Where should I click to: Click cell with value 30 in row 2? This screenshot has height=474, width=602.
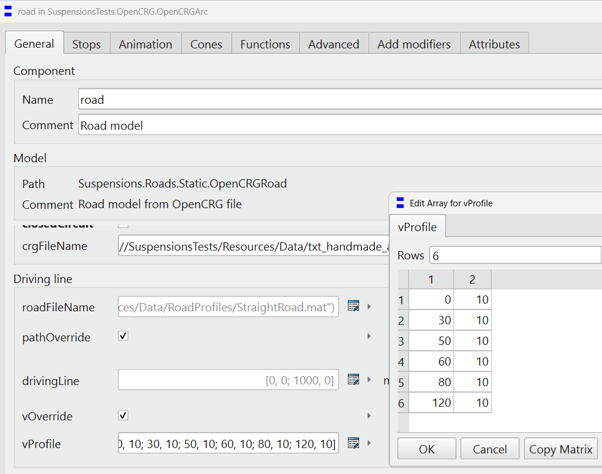point(431,320)
